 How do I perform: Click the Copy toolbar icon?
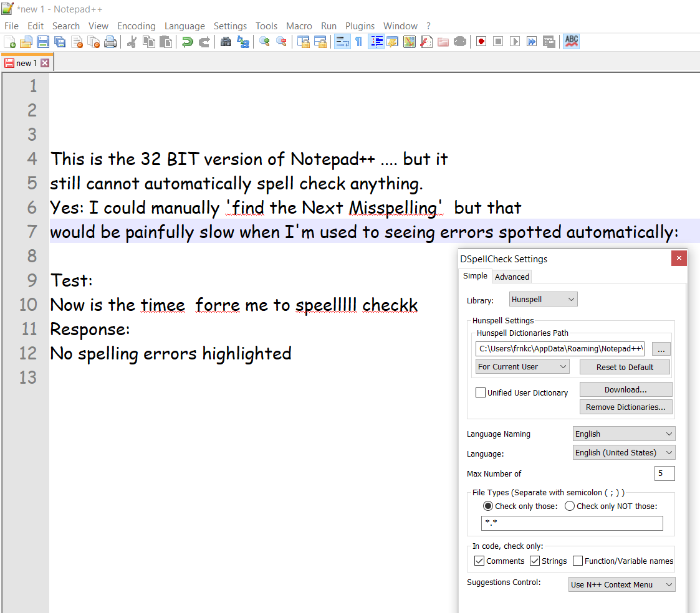pos(148,42)
